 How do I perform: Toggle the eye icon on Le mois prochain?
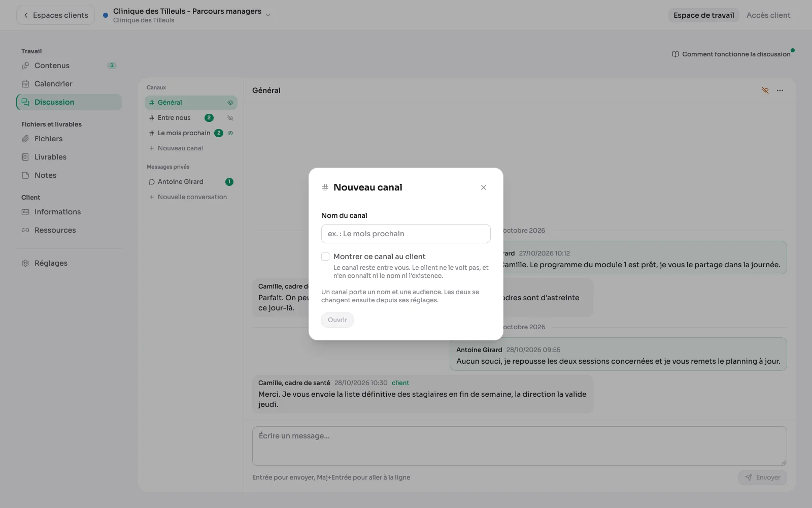click(230, 133)
